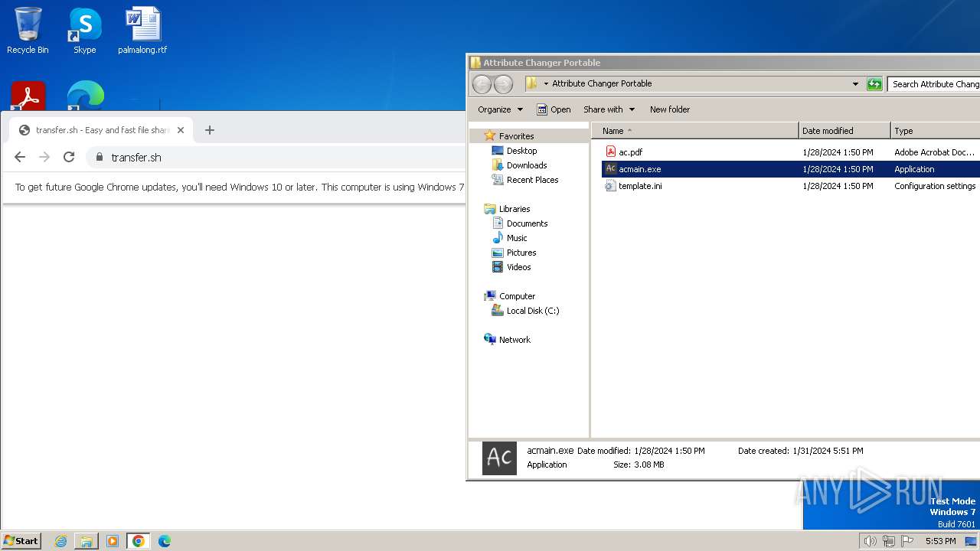Go forward in Chrome
The height and width of the screenshot is (551, 980).
(x=44, y=157)
